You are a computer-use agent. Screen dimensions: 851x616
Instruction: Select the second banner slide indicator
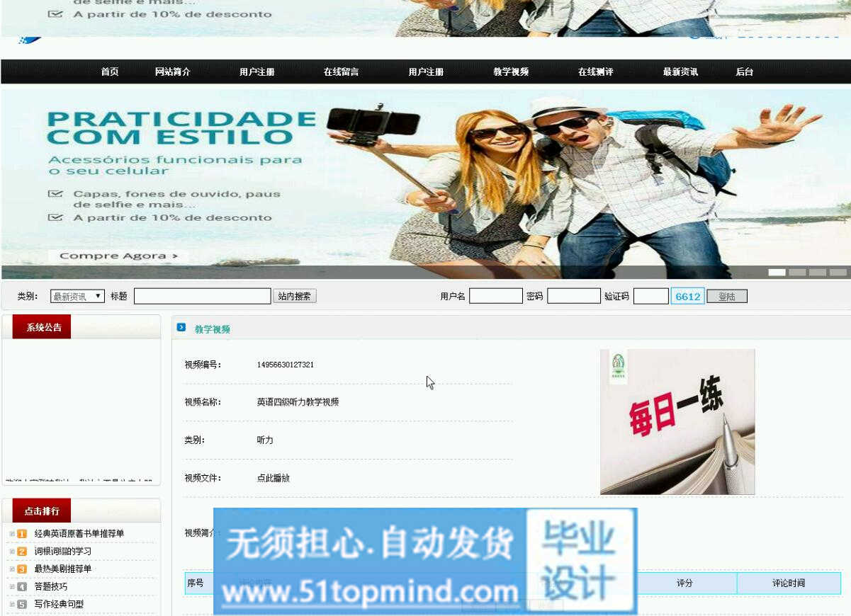coord(798,273)
